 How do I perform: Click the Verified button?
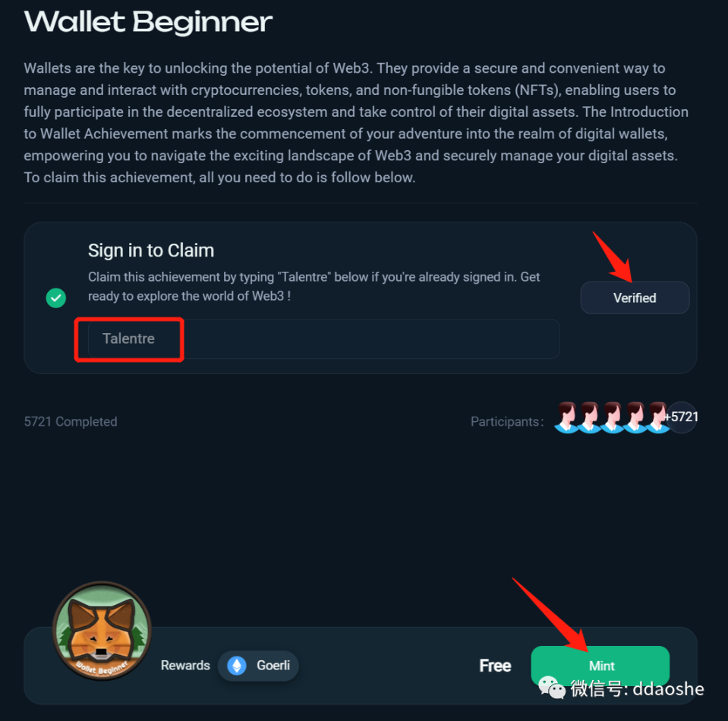click(635, 298)
